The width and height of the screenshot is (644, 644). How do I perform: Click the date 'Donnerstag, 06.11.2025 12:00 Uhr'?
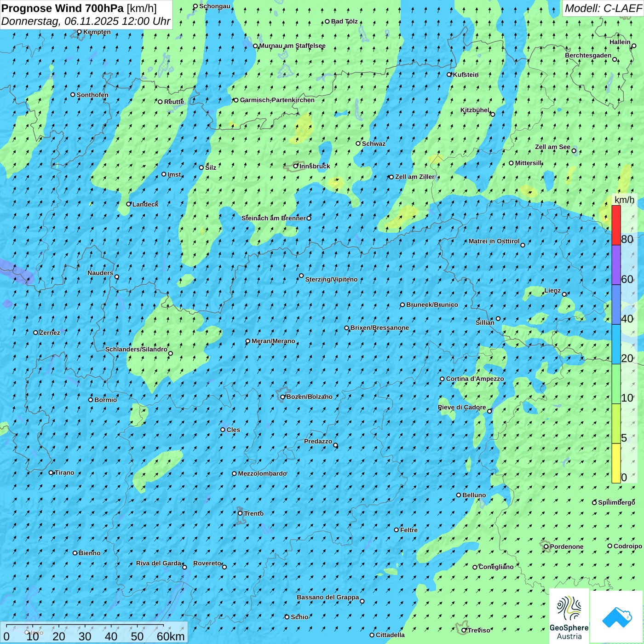click(86, 21)
